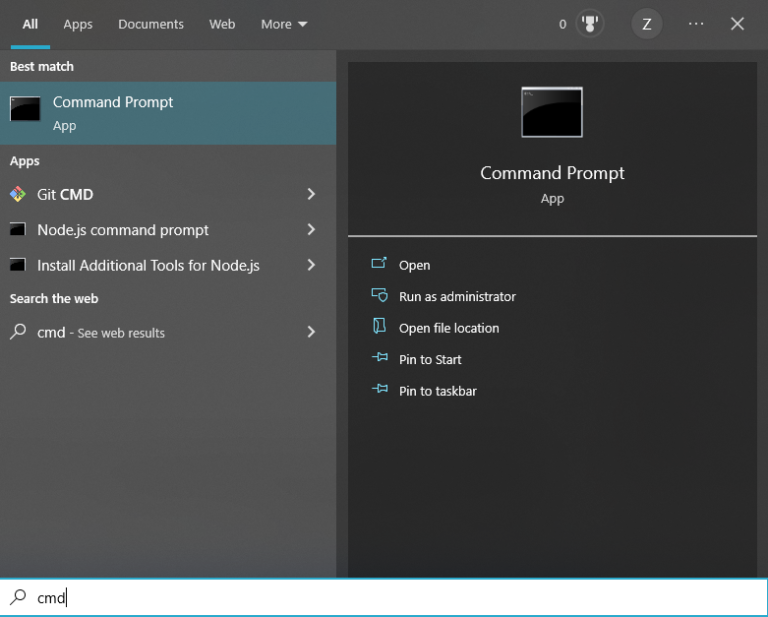Open the More filter dropdown
Screen dimensions: 768x617
click(x=284, y=24)
